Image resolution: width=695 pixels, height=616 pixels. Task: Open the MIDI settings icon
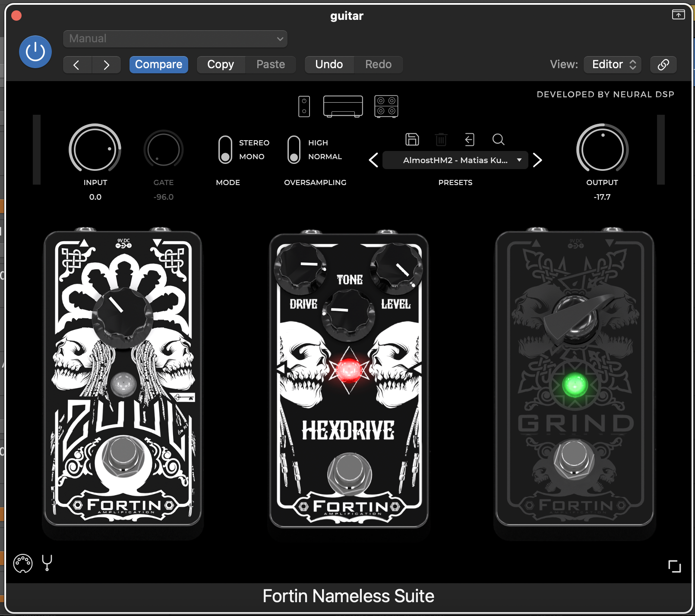pos(23,563)
